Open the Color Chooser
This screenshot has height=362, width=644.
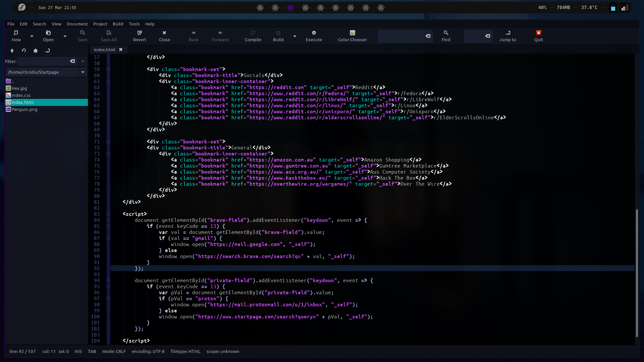click(x=353, y=36)
